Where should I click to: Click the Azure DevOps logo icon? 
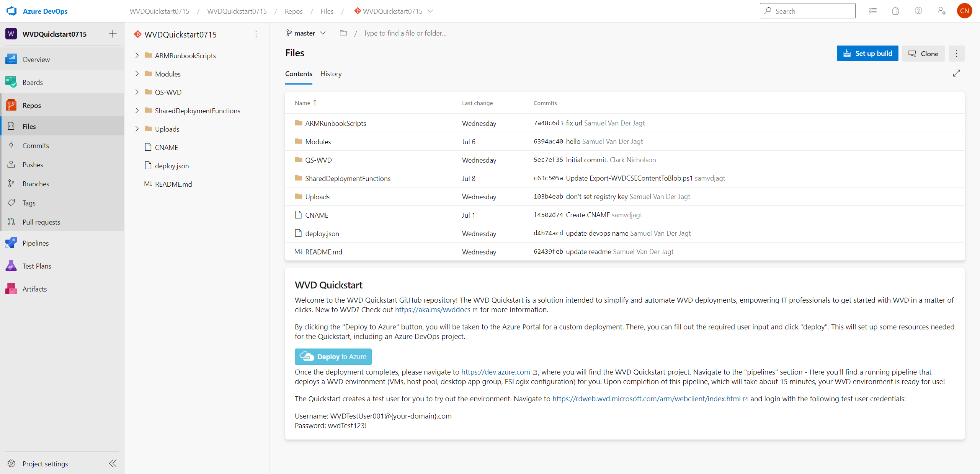12,11
